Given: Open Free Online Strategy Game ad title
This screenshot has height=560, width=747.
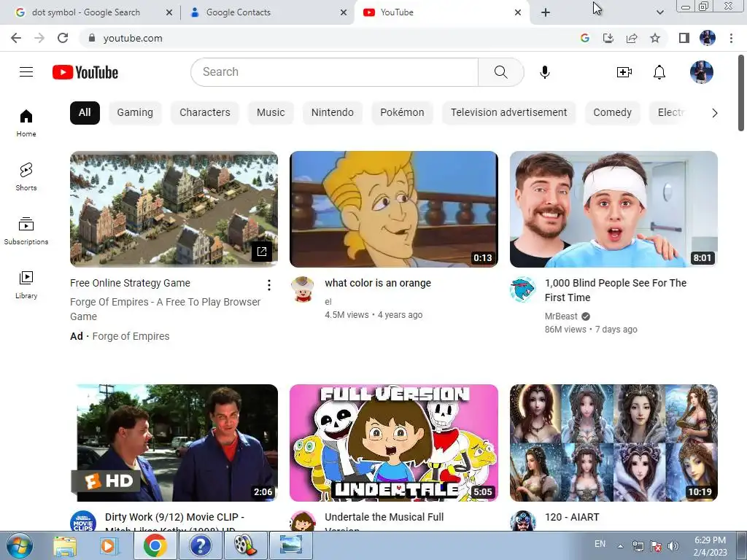Looking at the screenshot, I should [130, 283].
